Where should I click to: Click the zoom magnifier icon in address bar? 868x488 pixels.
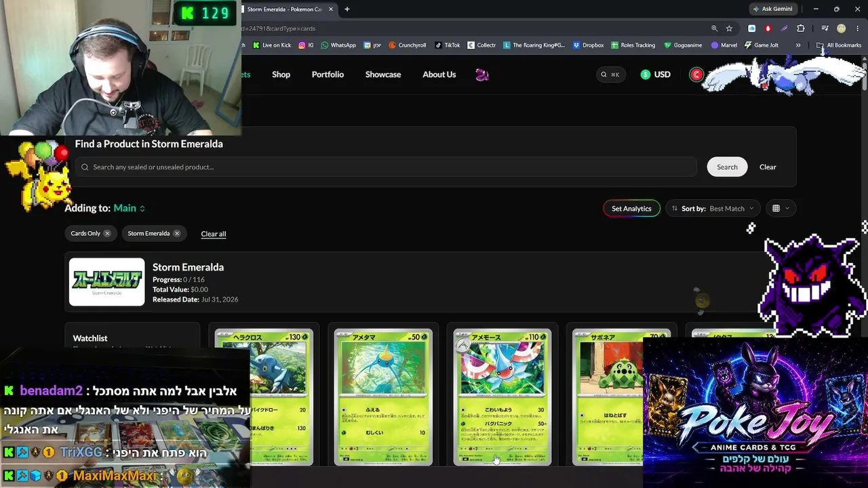pos(714,28)
